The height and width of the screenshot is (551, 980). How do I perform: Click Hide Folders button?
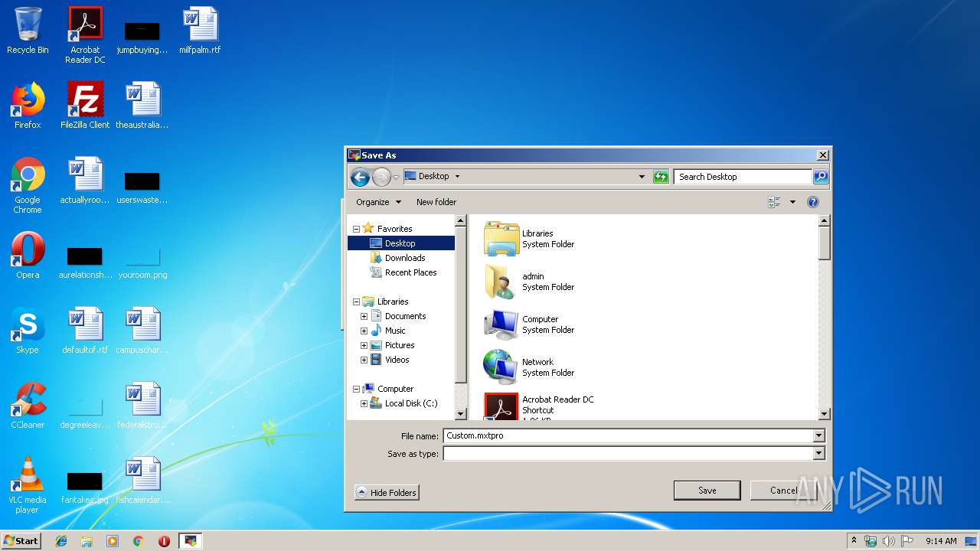click(x=387, y=493)
